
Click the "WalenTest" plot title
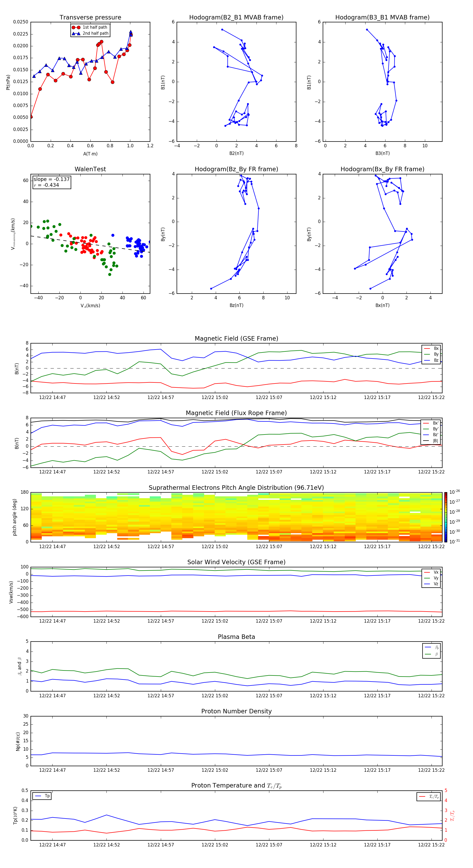(90, 169)
